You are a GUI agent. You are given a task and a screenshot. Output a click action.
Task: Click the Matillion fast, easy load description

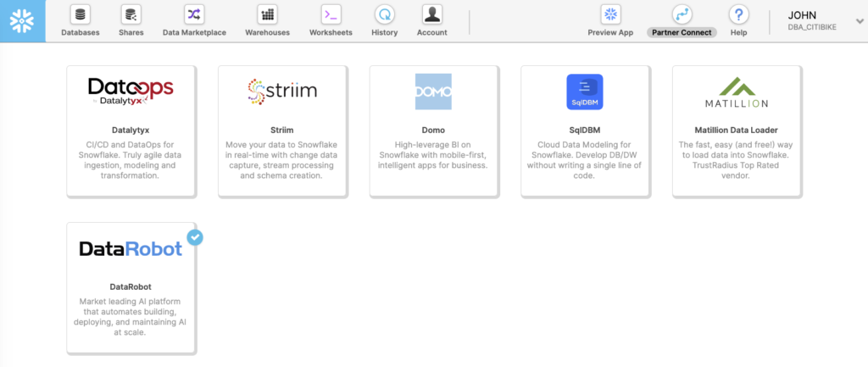click(737, 160)
